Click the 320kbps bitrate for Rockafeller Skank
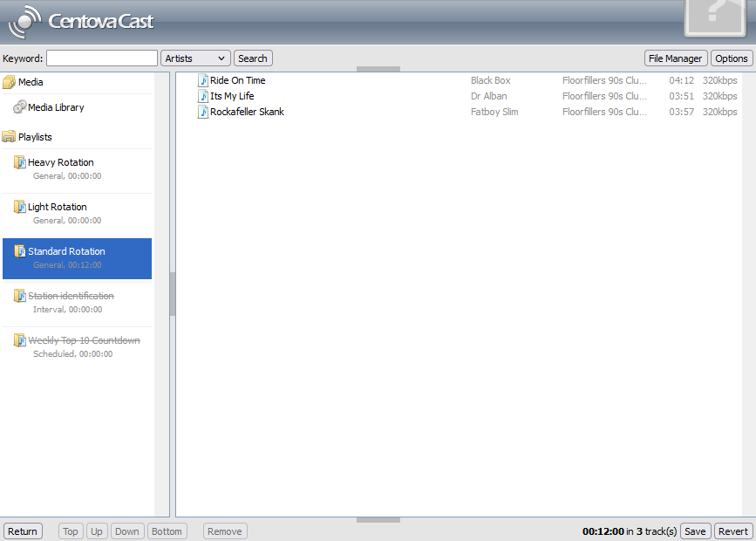This screenshot has width=756, height=541. (720, 112)
